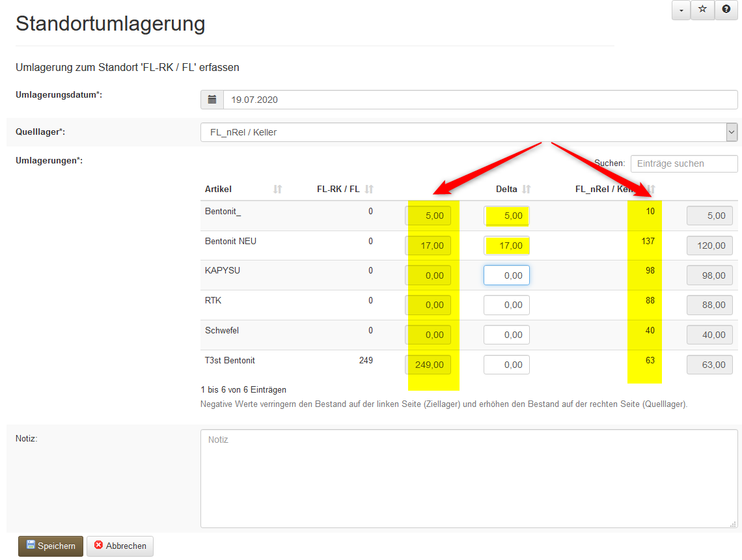Image resolution: width=742 pixels, height=560 pixels.
Task: Sort table by Artikel column arrows
Action: 278,189
